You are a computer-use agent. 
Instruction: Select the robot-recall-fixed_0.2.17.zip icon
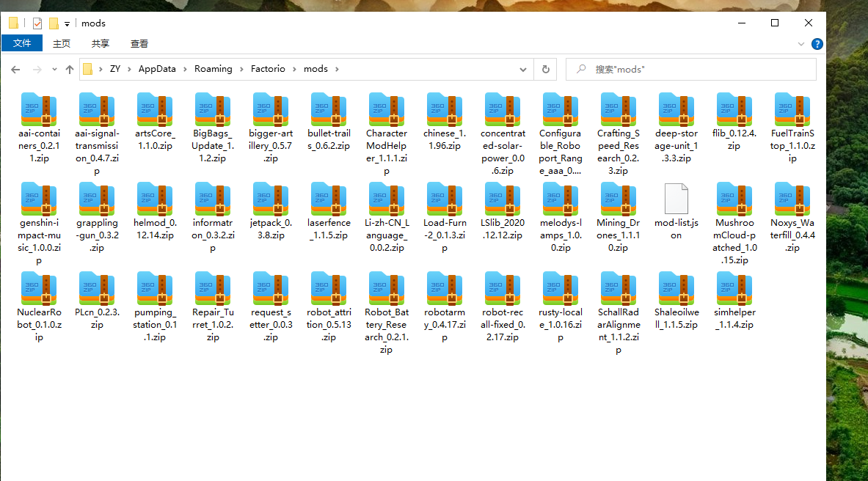pyautogui.click(x=503, y=289)
